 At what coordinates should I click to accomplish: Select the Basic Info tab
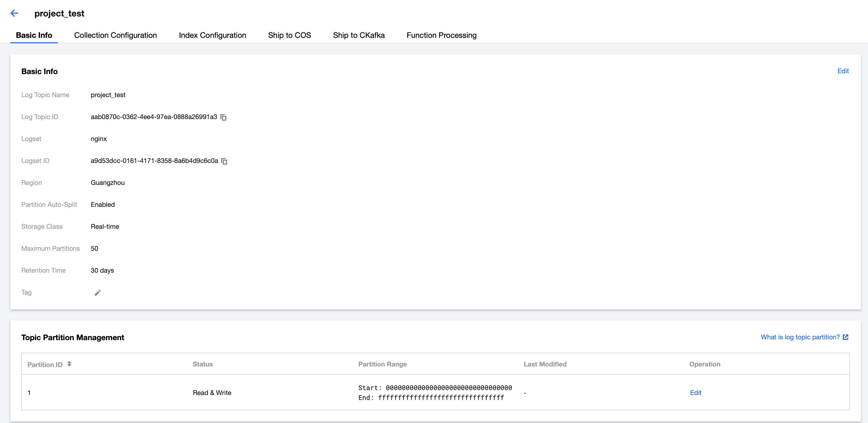pos(34,35)
